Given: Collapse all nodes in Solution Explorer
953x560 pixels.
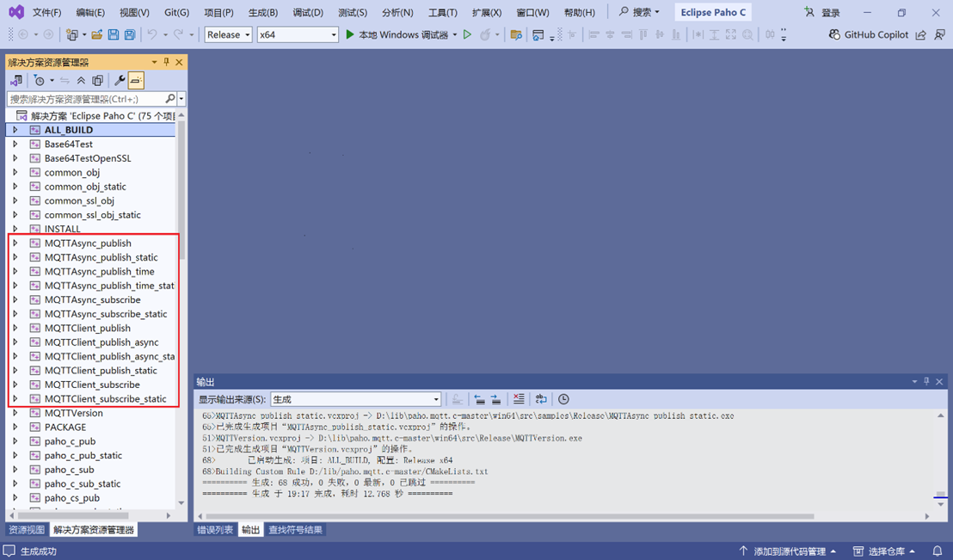Looking at the screenshot, I should click(x=81, y=80).
